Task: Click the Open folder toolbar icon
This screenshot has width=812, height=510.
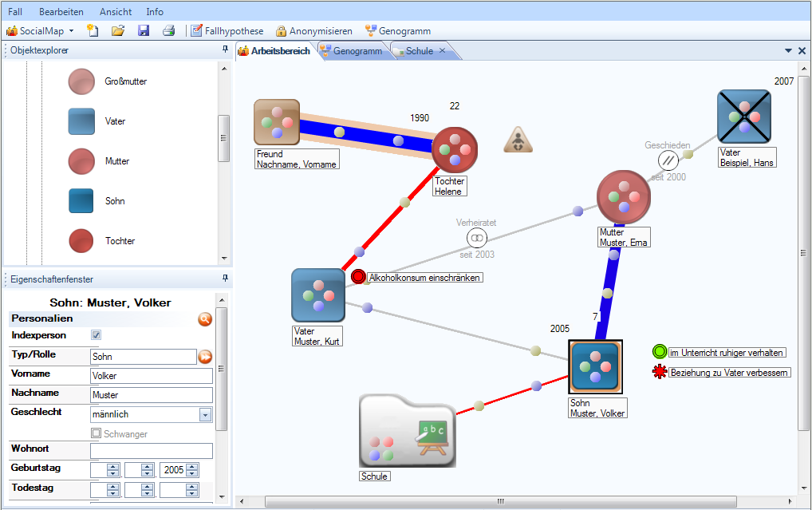Action: click(x=118, y=30)
